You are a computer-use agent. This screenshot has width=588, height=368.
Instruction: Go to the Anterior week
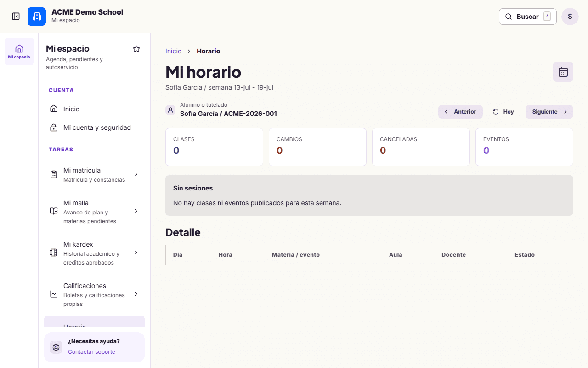(460, 112)
